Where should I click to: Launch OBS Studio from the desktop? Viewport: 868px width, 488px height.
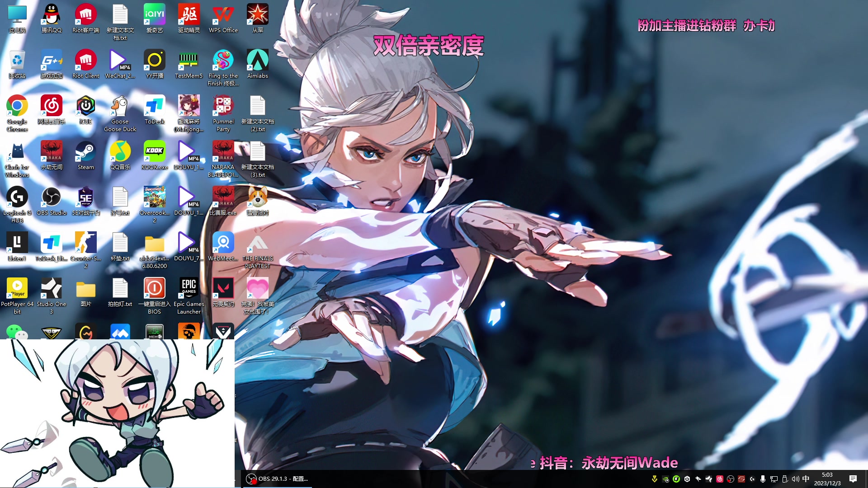52,201
